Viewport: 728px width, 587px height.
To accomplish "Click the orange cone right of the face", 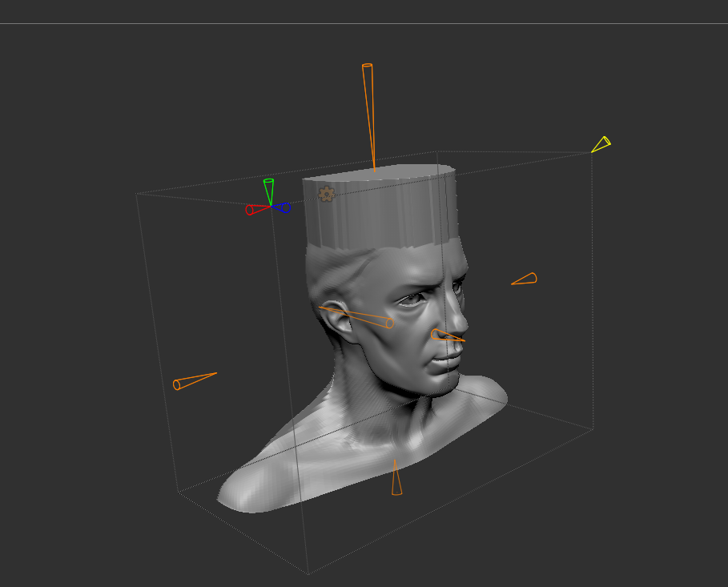I will [525, 279].
